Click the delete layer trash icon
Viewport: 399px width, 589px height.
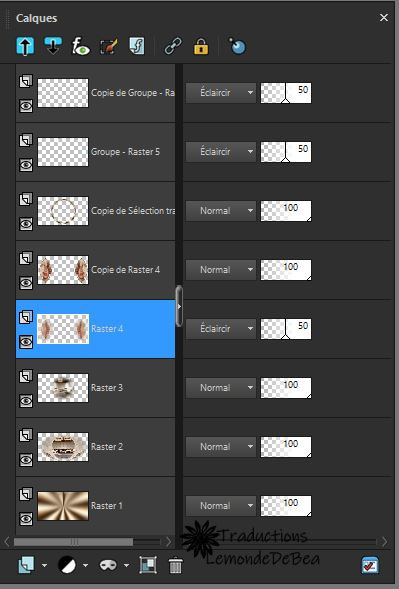175,565
